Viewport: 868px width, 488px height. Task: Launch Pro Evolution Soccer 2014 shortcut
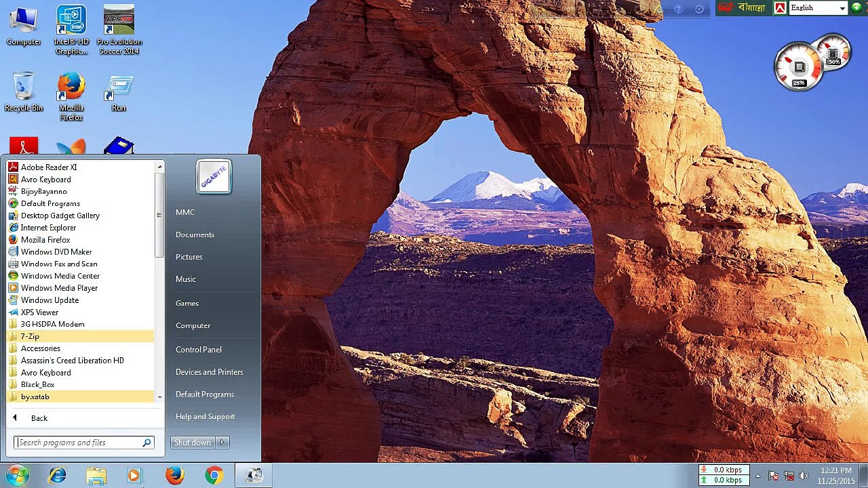(119, 30)
